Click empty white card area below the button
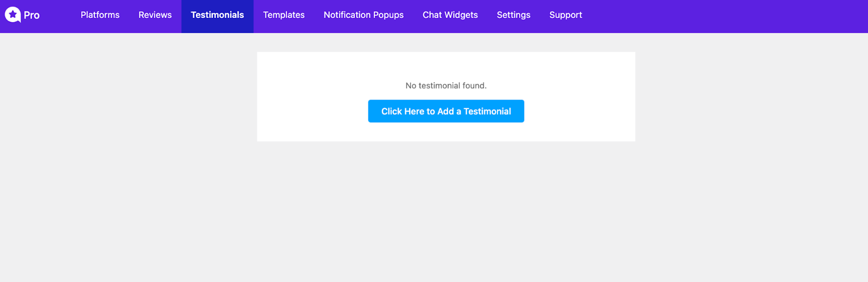The width and height of the screenshot is (868, 282). (x=446, y=132)
